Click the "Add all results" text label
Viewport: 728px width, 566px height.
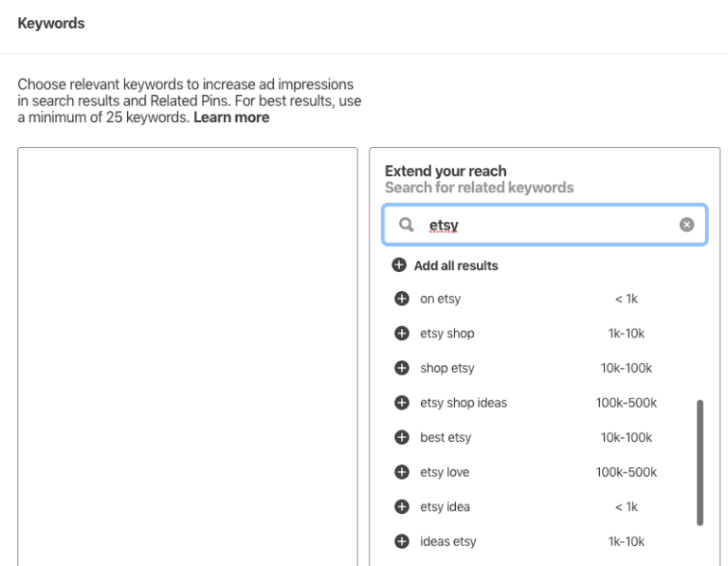point(456,265)
